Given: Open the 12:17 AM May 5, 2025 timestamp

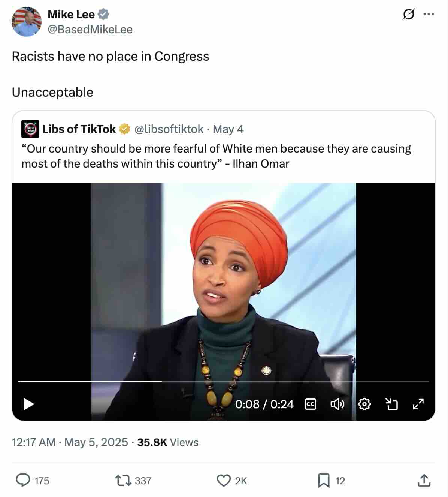Looking at the screenshot, I should 70,442.
